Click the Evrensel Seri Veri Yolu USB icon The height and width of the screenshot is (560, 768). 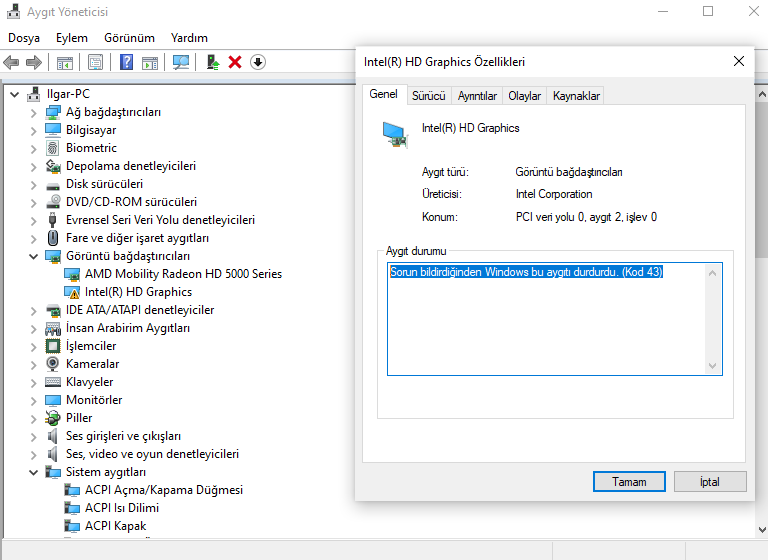(x=52, y=220)
